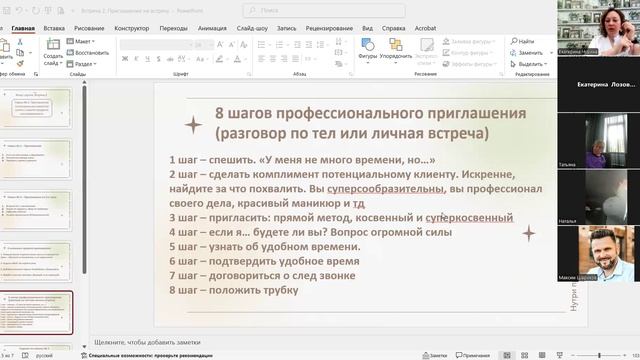640x360 pixels.
Task: Select the Format Painter brush icon
Action: pos(20,63)
